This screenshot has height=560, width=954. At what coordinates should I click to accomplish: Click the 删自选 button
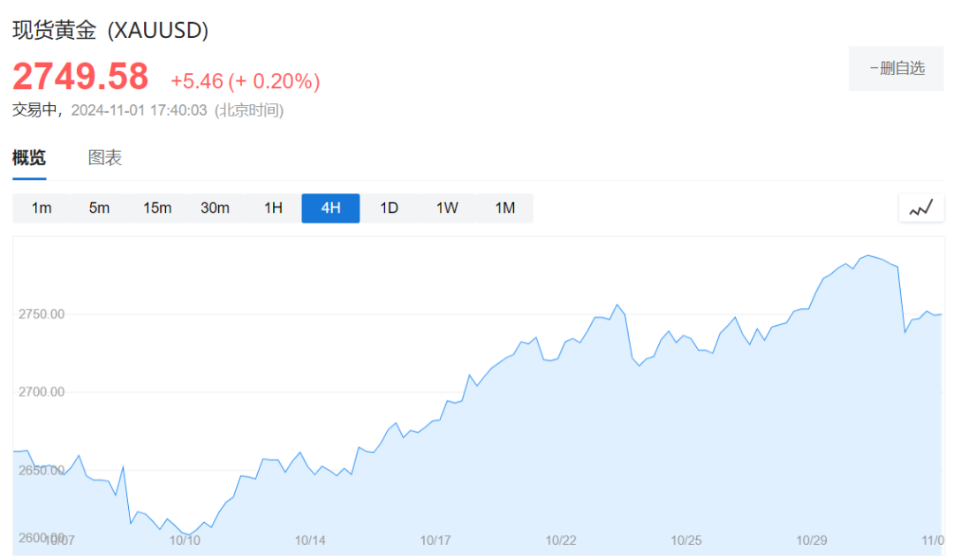click(897, 68)
